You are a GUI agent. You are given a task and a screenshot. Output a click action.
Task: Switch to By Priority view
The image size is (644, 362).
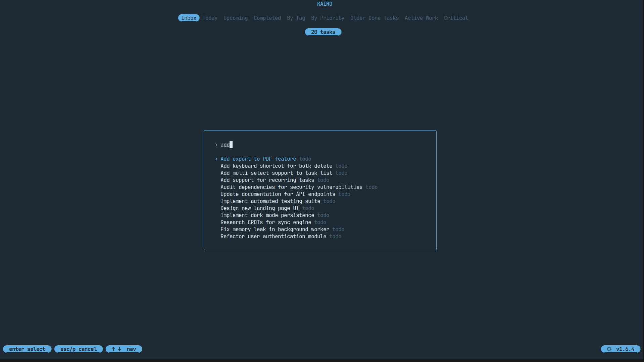[x=328, y=18]
